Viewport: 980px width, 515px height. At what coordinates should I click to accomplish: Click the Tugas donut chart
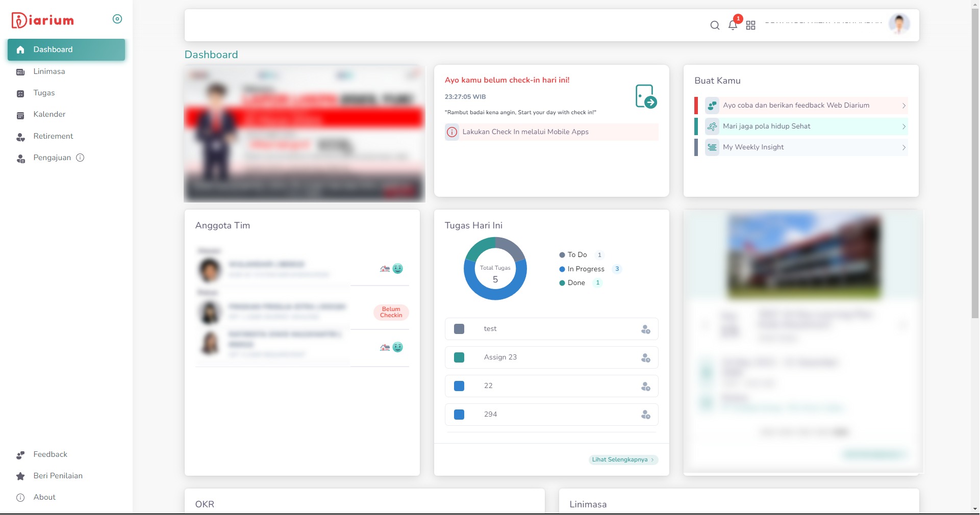pos(495,269)
